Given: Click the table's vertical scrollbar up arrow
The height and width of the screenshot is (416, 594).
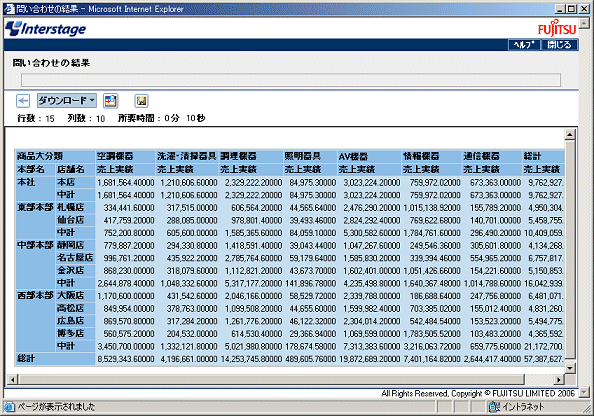Looking at the screenshot, I should click(570, 134).
